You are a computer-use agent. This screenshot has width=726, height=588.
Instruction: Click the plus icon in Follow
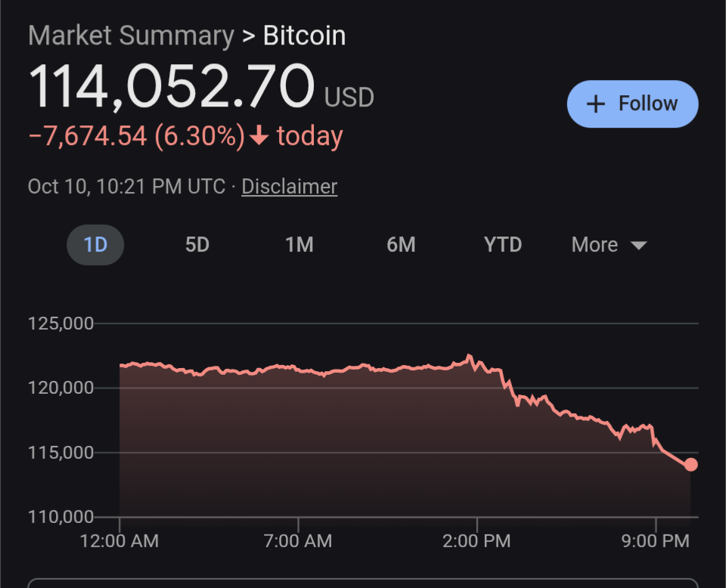point(596,104)
